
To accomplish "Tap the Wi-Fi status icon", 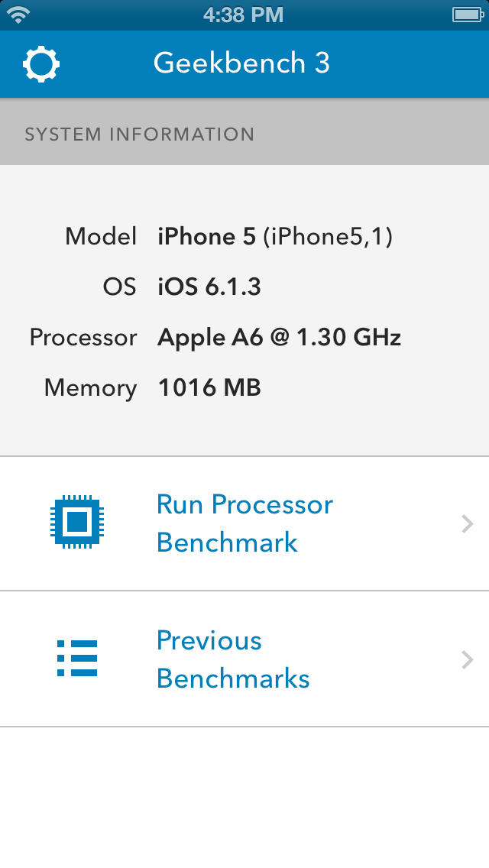I will [x=21, y=14].
